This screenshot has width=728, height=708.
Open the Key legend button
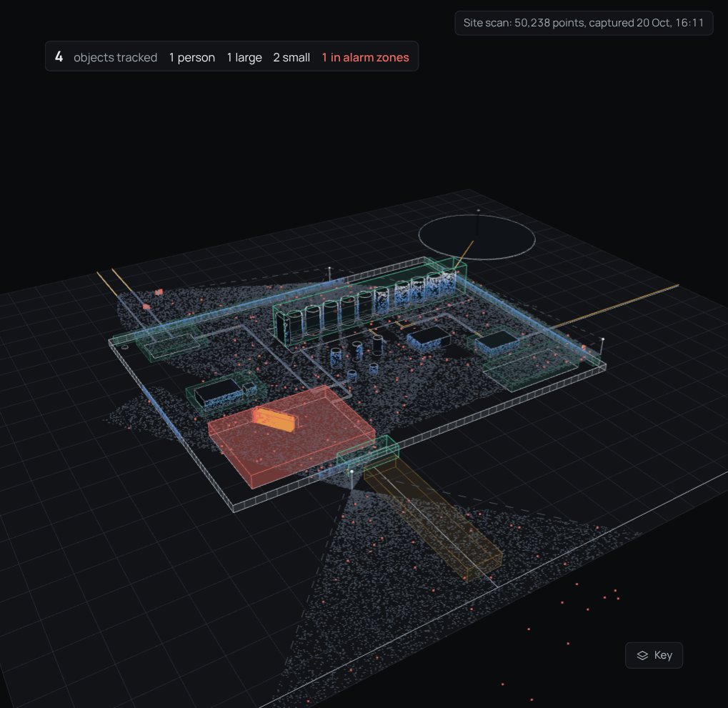654,655
